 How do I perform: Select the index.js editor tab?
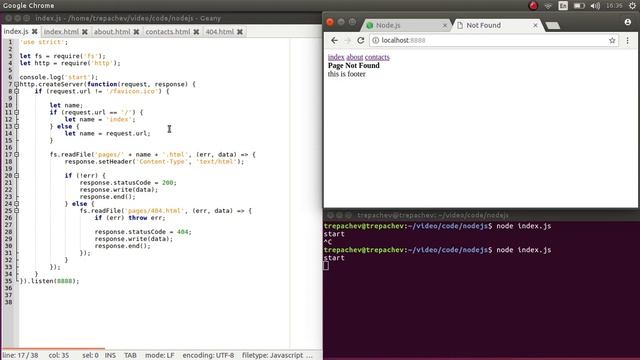(16, 31)
